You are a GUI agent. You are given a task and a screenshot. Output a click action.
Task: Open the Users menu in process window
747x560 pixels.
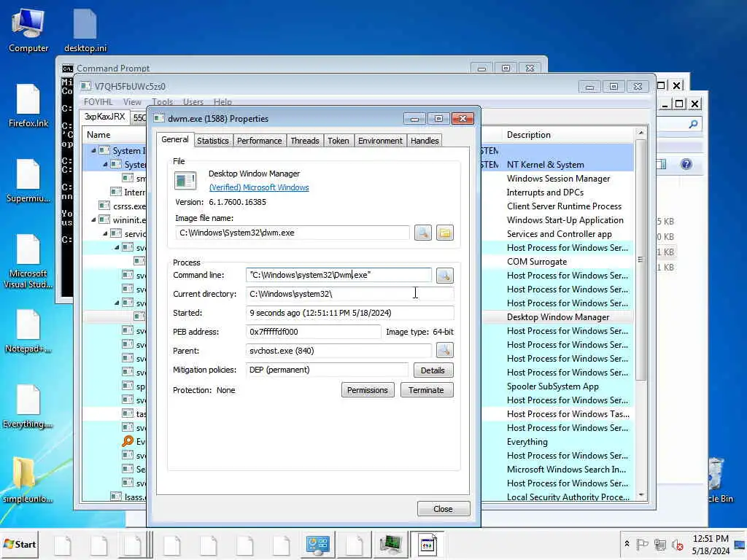(193, 102)
